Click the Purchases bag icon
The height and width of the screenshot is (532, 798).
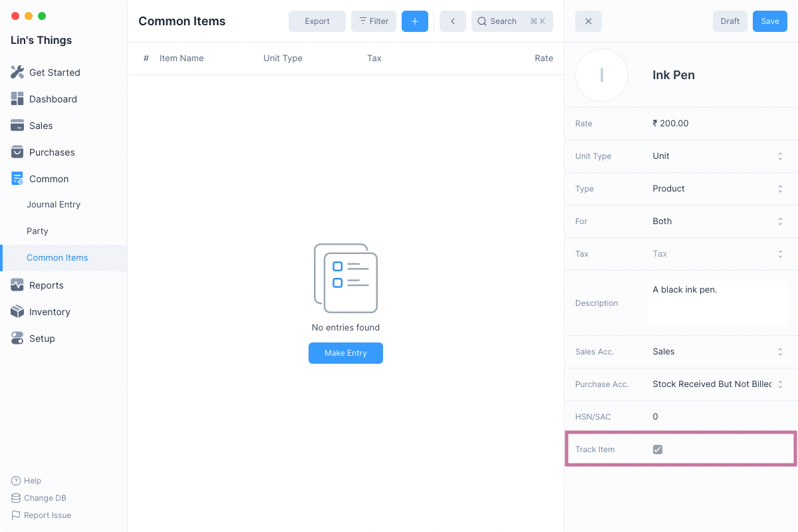[x=17, y=152]
